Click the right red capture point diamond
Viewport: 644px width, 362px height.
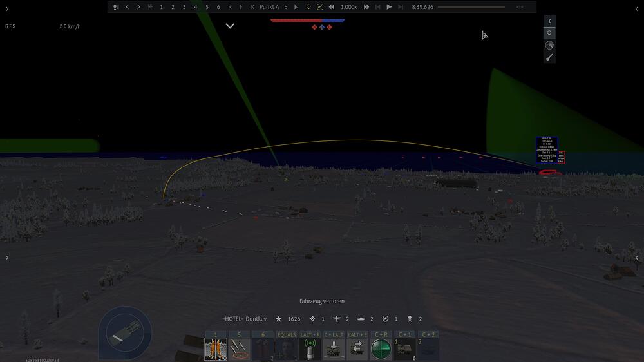click(x=329, y=27)
